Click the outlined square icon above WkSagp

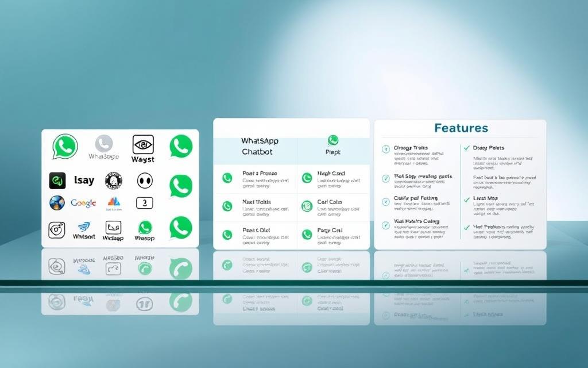coord(113,228)
